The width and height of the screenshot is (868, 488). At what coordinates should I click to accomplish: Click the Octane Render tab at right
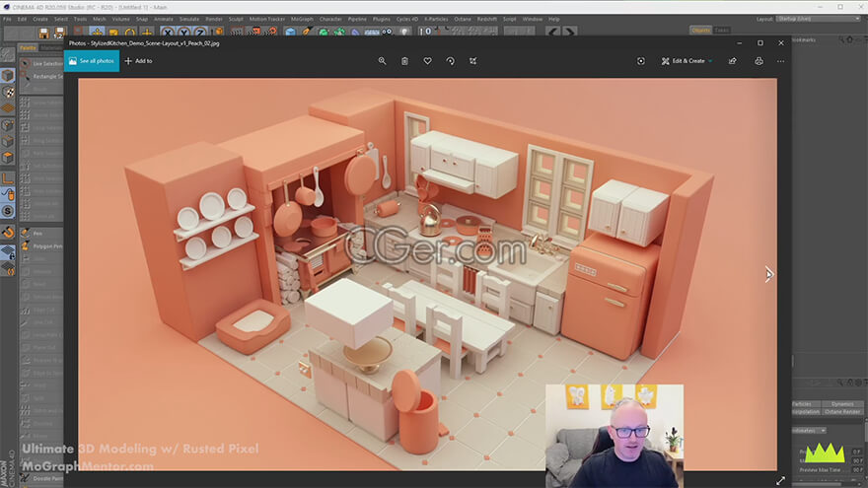(842, 412)
